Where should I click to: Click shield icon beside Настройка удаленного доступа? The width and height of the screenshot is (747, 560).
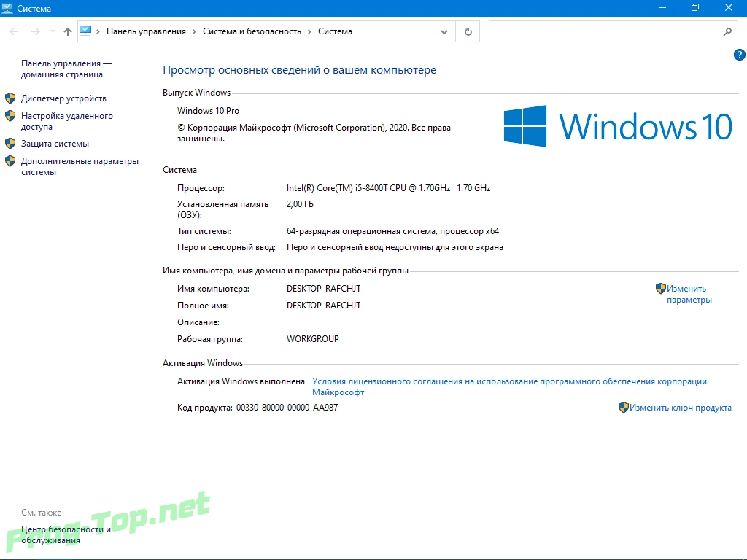pyautogui.click(x=10, y=116)
